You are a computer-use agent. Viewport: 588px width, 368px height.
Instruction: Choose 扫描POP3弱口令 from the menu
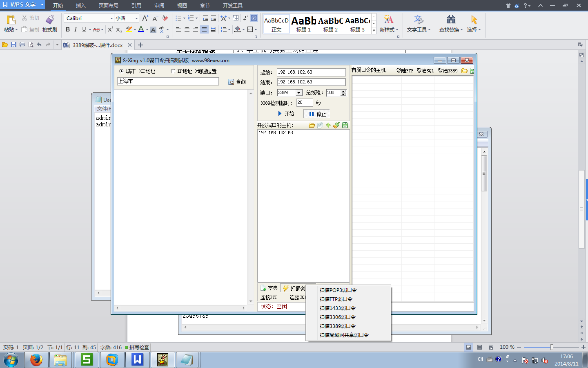(348, 290)
